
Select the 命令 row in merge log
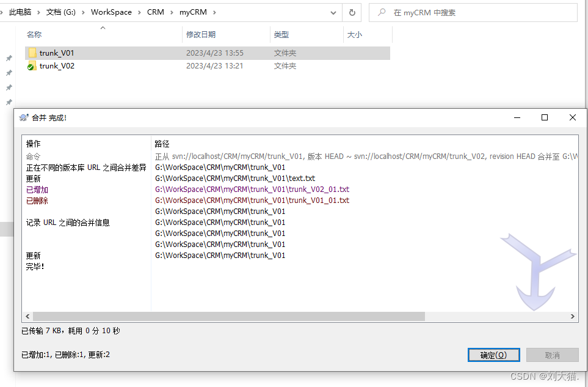(300, 157)
